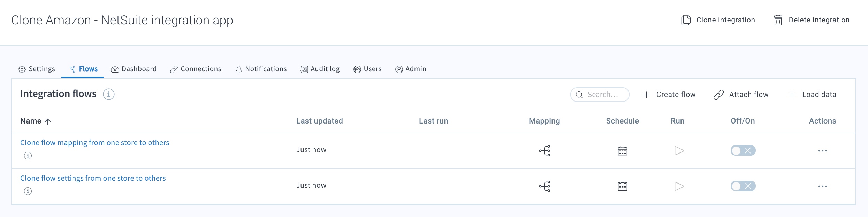Open the Admin tab

coord(411,69)
